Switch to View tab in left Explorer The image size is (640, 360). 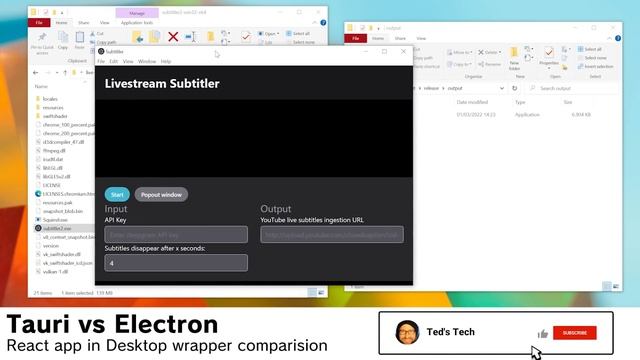pos(104,23)
